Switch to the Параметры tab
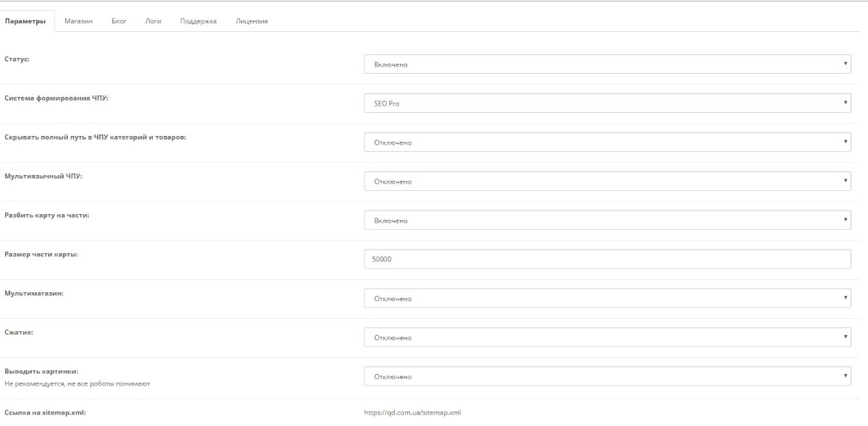This screenshot has width=868, height=426. pos(25,21)
